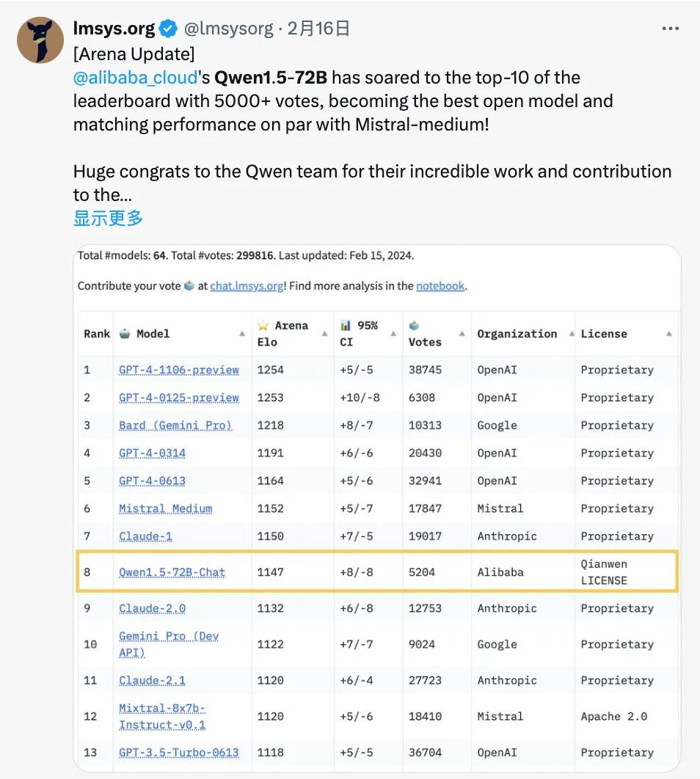The height and width of the screenshot is (779, 700).
Task: Open the @alibaba_cloud mention
Action: pyautogui.click(x=136, y=78)
